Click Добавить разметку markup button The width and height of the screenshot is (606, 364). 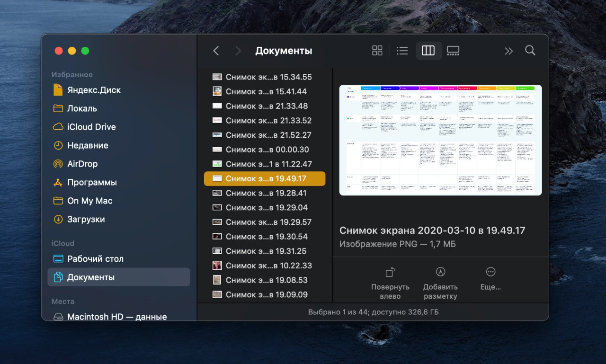click(x=440, y=284)
